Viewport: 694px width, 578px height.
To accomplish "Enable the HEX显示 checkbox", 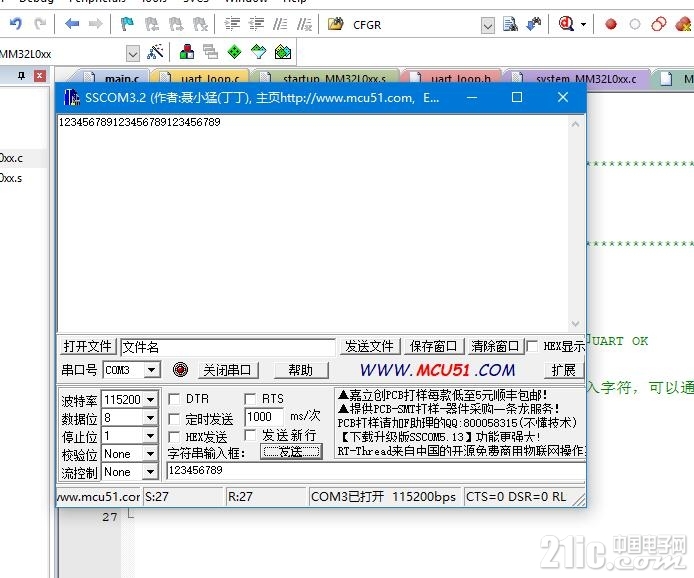I will coord(532,346).
